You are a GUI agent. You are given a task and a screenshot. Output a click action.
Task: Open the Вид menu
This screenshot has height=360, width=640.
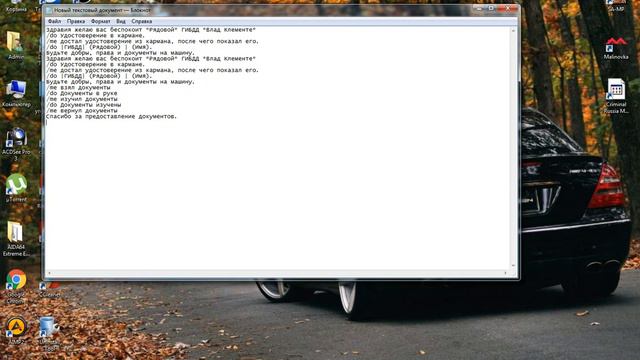pyautogui.click(x=121, y=21)
